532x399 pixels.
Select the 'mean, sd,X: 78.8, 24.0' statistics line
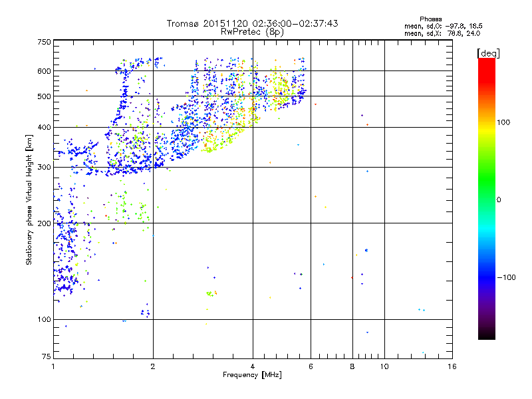click(442, 33)
